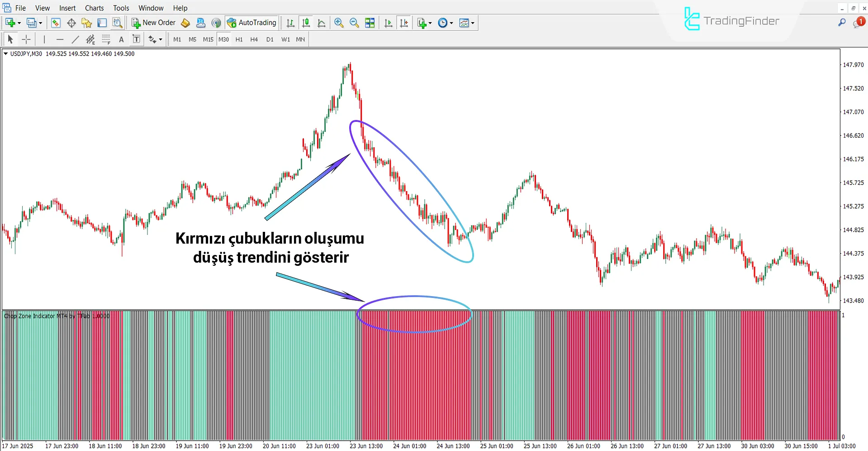Toggle the AutoTrading button
This screenshot has width=868, height=451.
[x=252, y=23]
